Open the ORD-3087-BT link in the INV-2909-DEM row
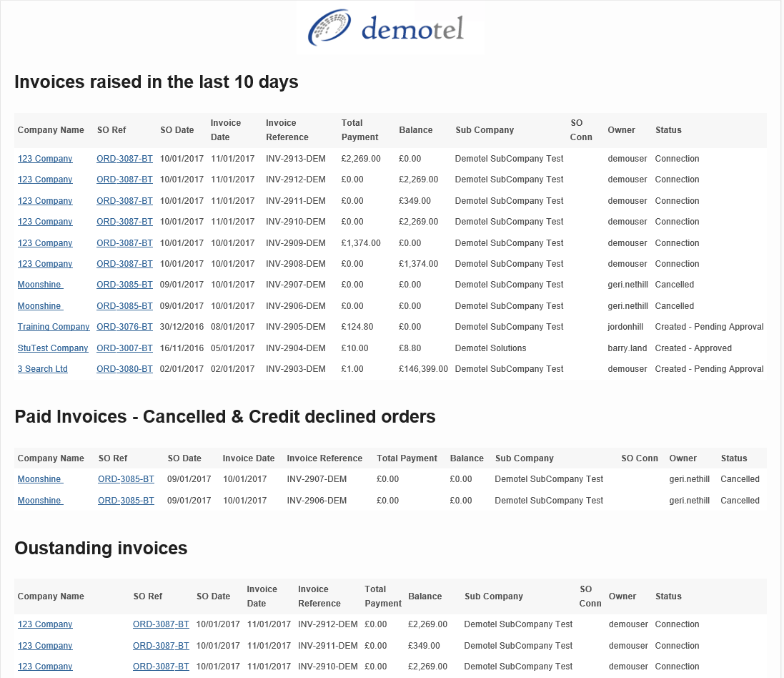 click(x=124, y=243)
